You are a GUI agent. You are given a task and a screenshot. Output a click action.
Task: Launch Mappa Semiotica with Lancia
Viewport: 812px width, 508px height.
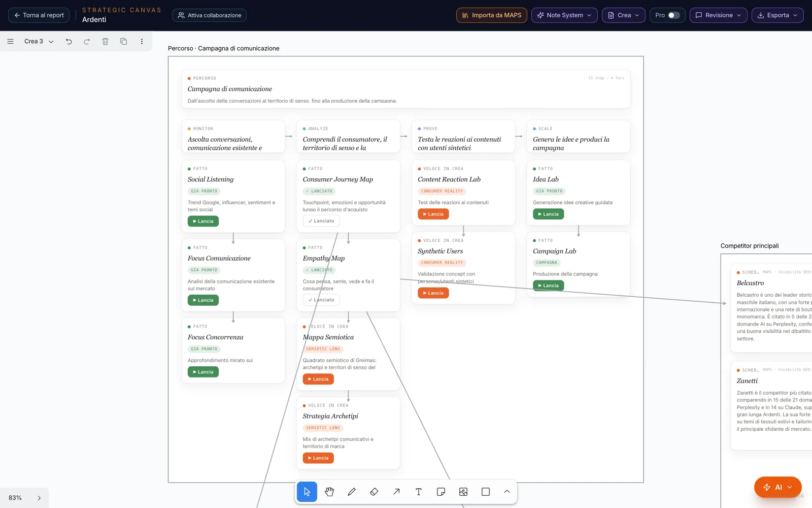pos(318,379)
